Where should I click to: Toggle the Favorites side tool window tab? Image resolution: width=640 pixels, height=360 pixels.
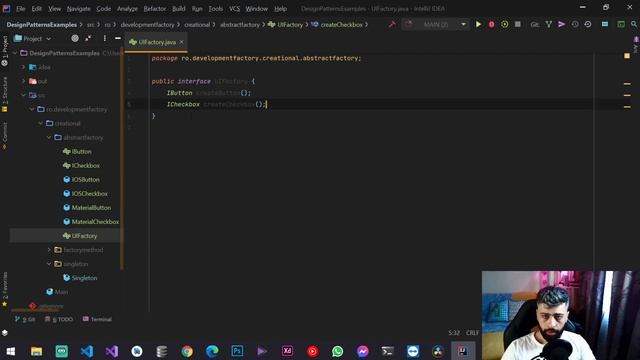pyautogui.click(x=5, y=289)
